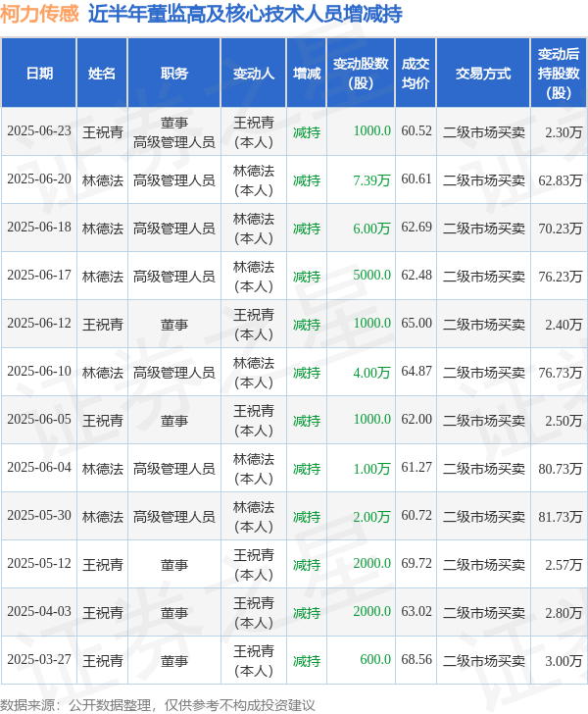Viewport: 588px width, 714px height.
Task: Click the holdings value 2.50万
Action: click(x=563, y=421)
